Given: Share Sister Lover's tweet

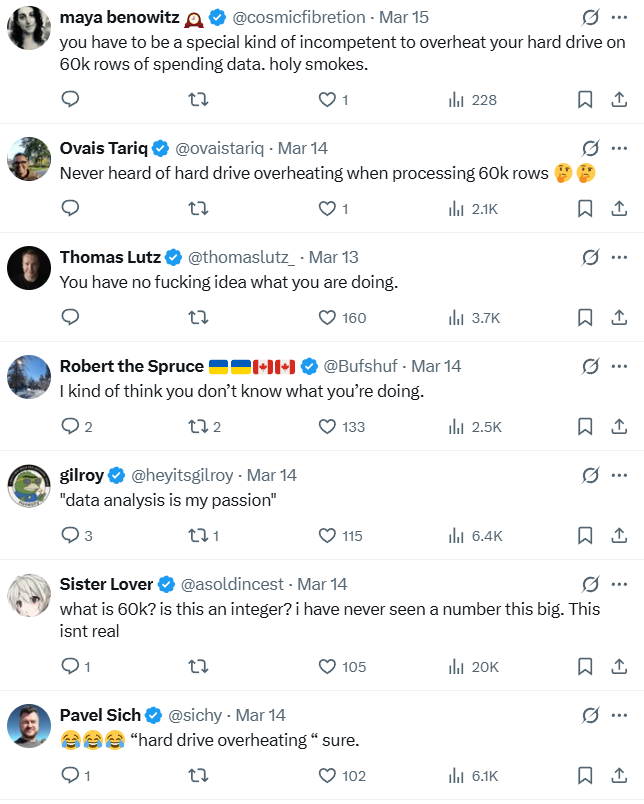Looking at the screenshot, I should point(618,666).
